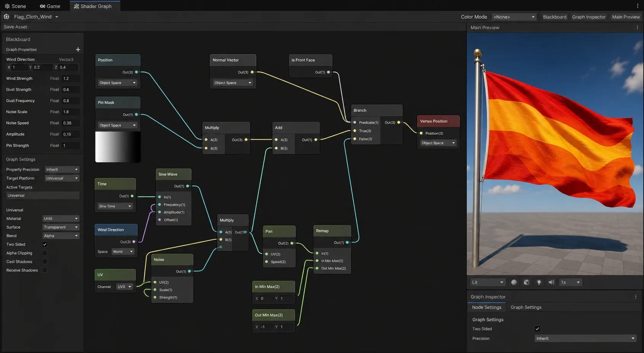Open Node Settings tab in Graph Inspector
Screen dimensions: 644x353
[487, 307]
